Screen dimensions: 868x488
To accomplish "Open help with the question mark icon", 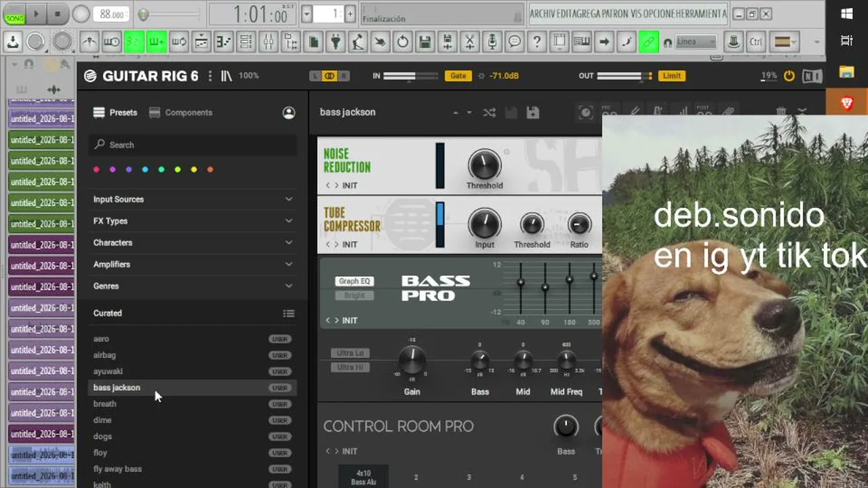I will pyautogui.click(x=537, y=42).
